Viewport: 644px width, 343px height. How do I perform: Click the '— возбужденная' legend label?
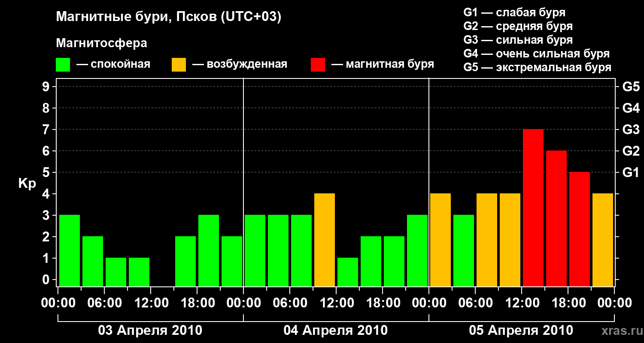click(x=240, y=64)
